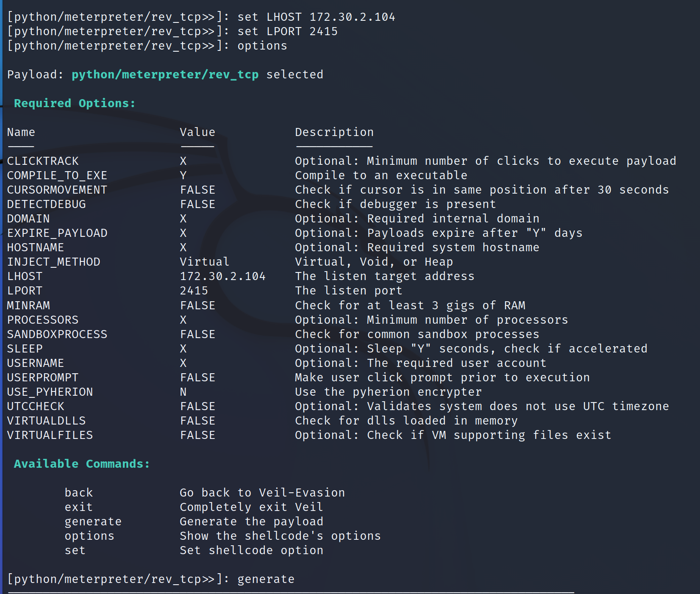This screenshot has height=594, width=700.
Task: Click the 'exit' command in command list
Action: tap(79, 507)
